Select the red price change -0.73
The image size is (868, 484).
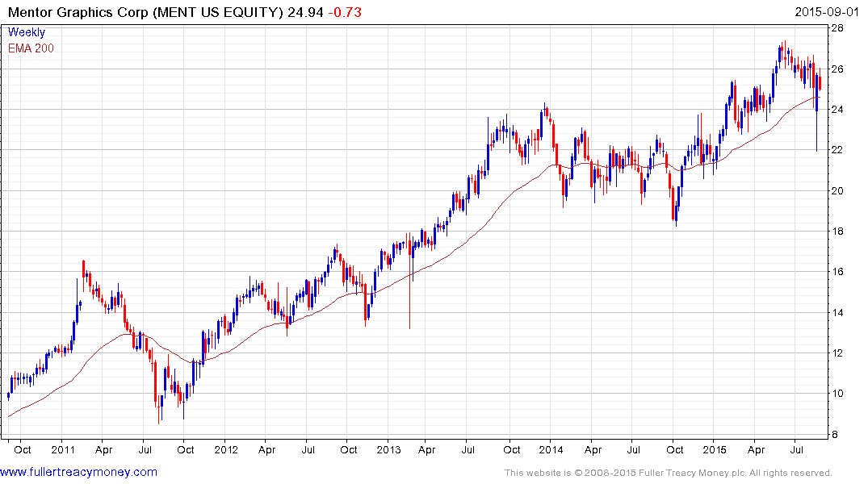pos(345,12)
